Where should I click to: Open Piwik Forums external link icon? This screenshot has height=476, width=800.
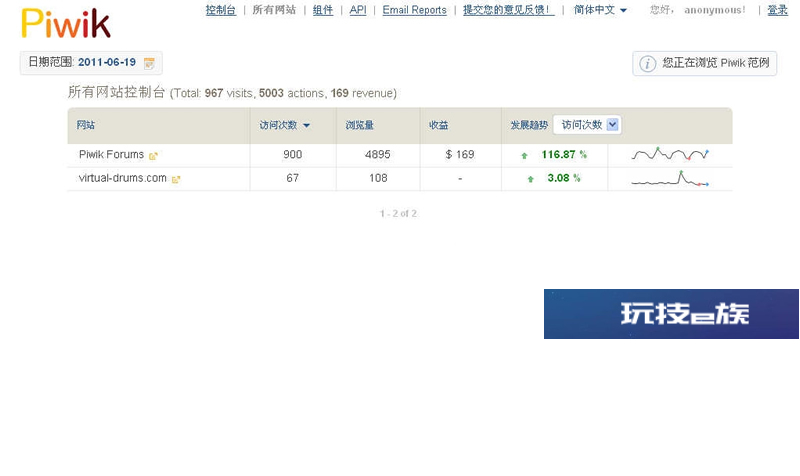[153, 156]
